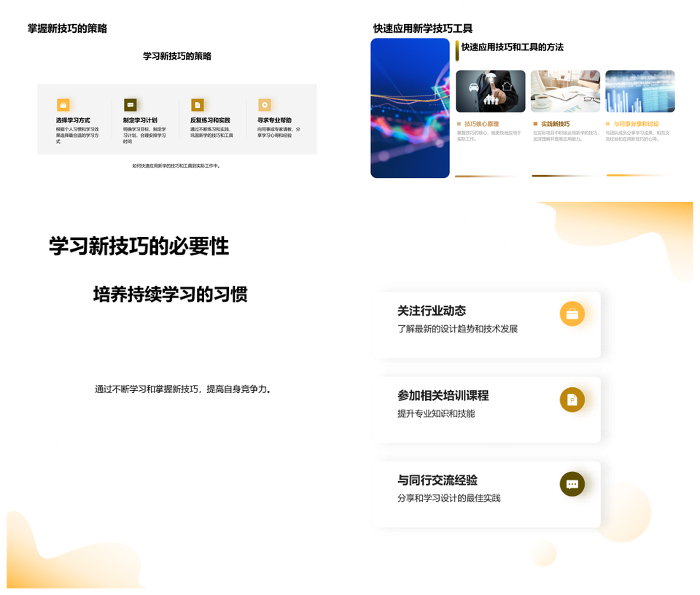This screenshot has height=595, width=700.
Task: Click the description under 与同事分享和讨论
Action: [x=637, y=136]
